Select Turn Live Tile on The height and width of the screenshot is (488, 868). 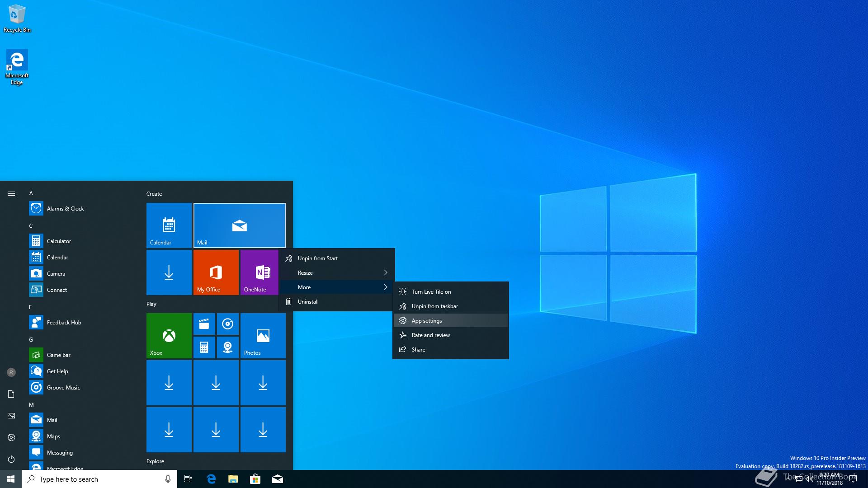tap(451, 292)
